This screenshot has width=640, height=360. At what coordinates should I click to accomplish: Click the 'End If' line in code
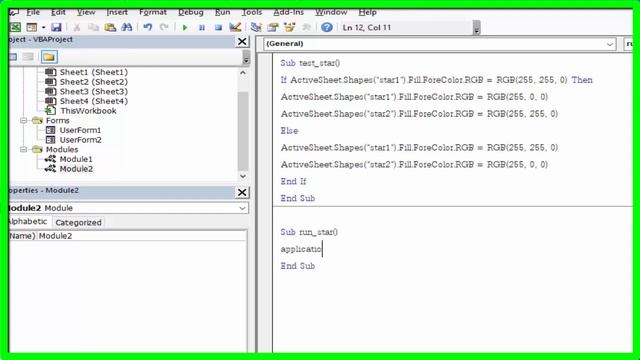[293, 181]
